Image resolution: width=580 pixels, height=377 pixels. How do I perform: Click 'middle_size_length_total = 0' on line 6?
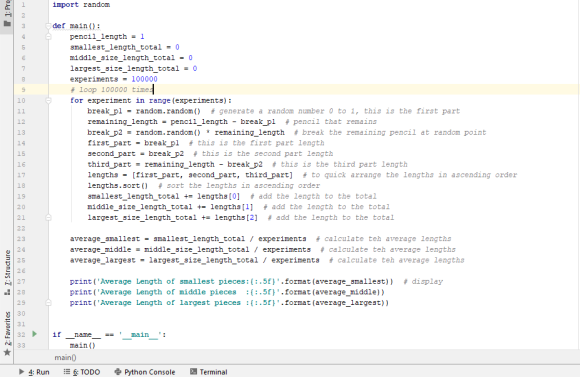(131, 58)
